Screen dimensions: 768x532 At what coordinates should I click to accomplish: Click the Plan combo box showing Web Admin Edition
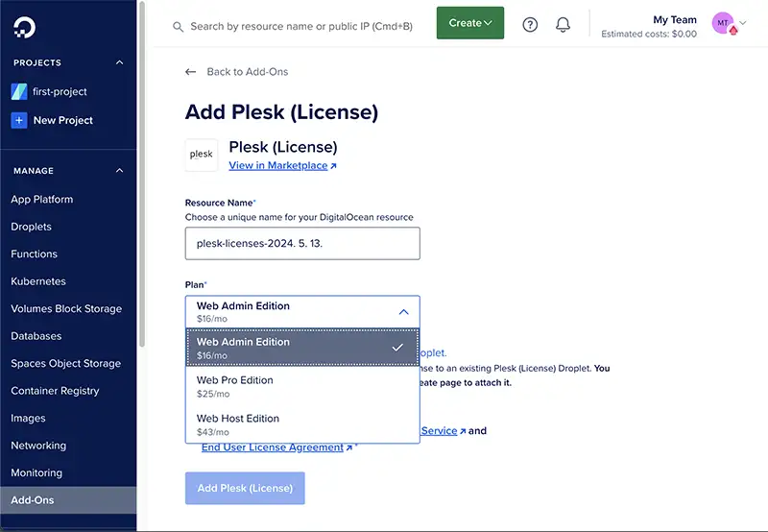coord(302,311)
